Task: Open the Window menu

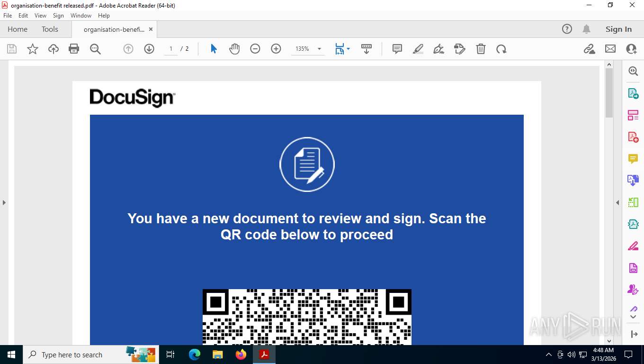Action: tap(81, 16)
